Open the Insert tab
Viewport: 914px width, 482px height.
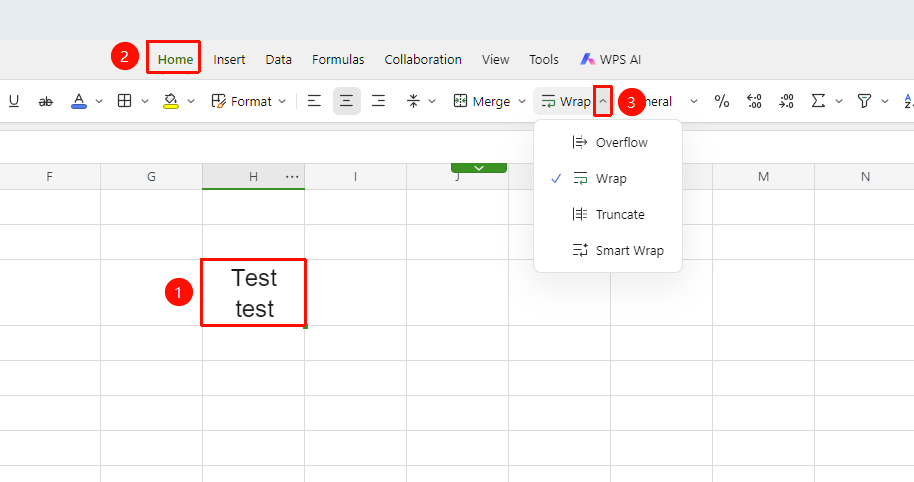(x=229, y=59)
